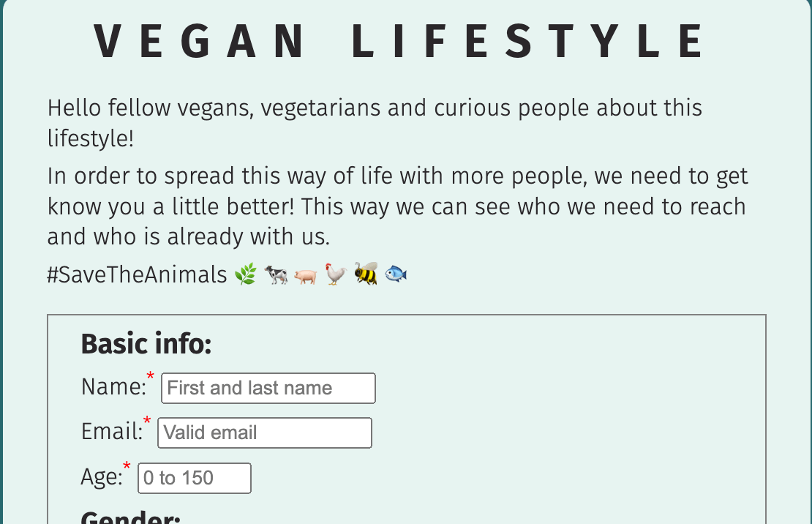
Task: Focus the First and last name field
Action: pos(268,388)
